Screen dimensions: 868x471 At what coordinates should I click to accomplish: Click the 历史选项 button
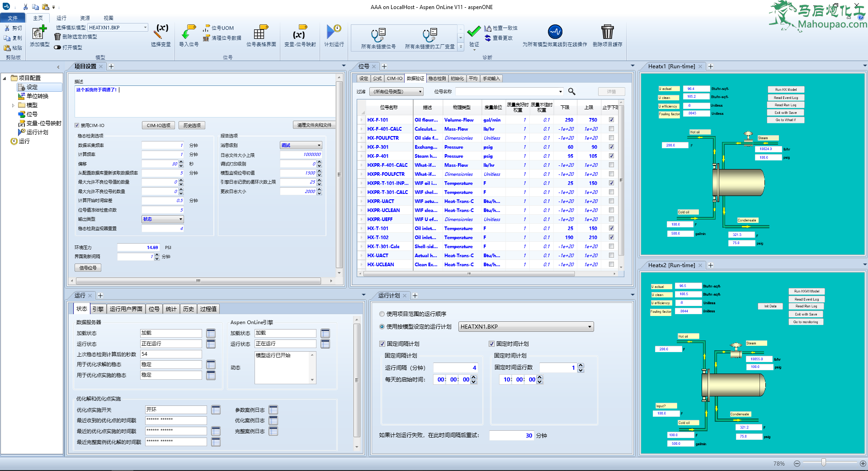point(192,125)
